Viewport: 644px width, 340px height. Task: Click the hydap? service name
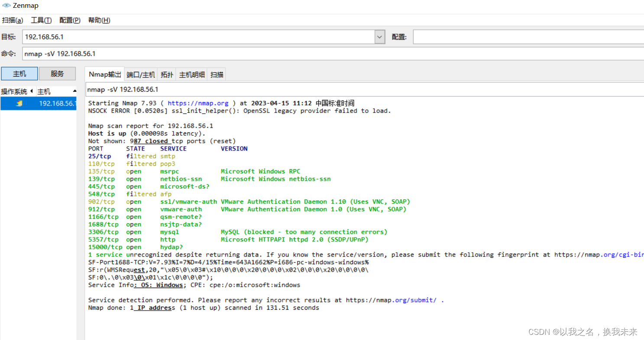171,247
